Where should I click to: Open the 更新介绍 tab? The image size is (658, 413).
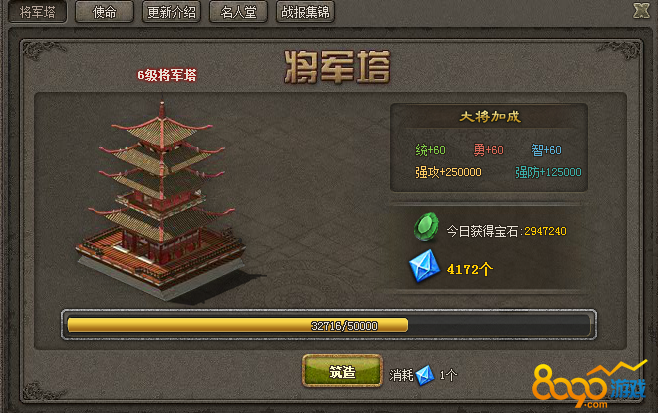click(171, 12)
